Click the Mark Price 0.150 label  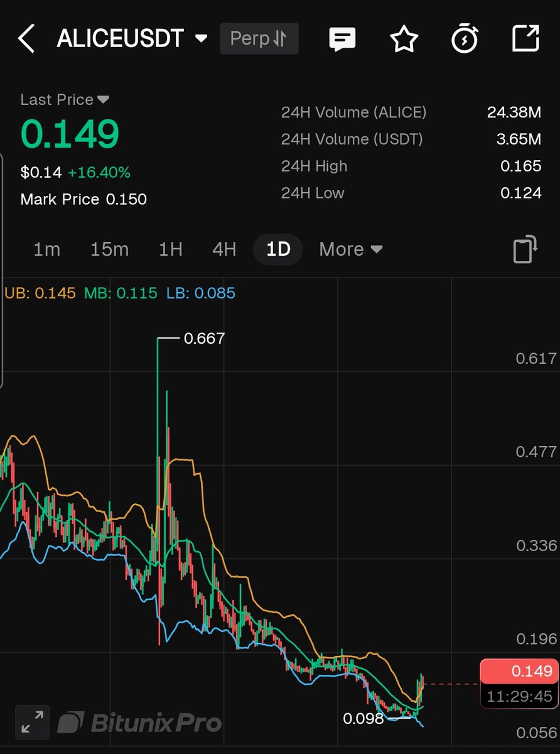click(83, 199)
